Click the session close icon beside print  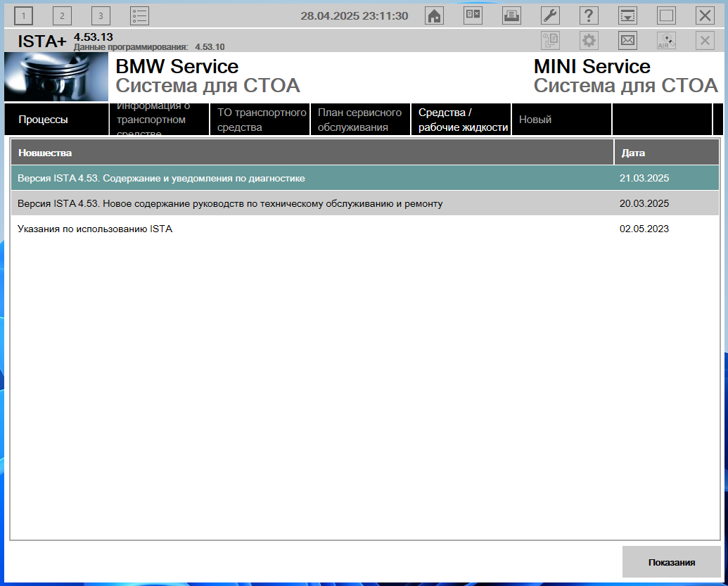[x=473, y=15]
